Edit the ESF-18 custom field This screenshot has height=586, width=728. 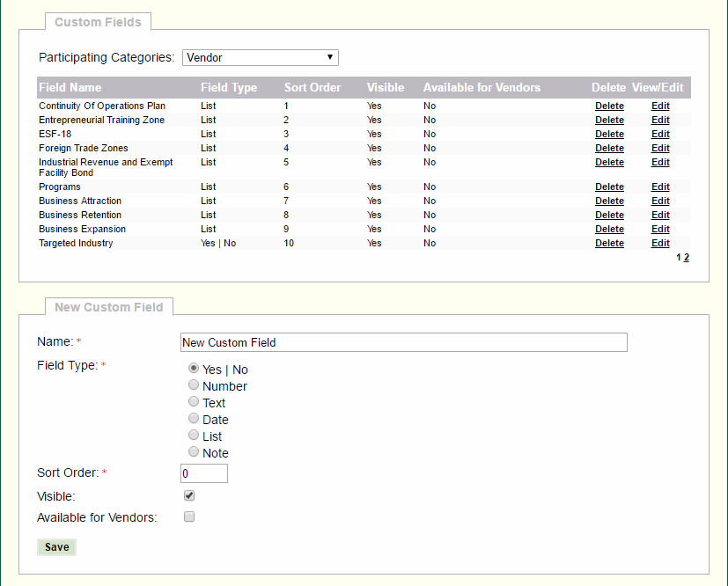point(660,135)
